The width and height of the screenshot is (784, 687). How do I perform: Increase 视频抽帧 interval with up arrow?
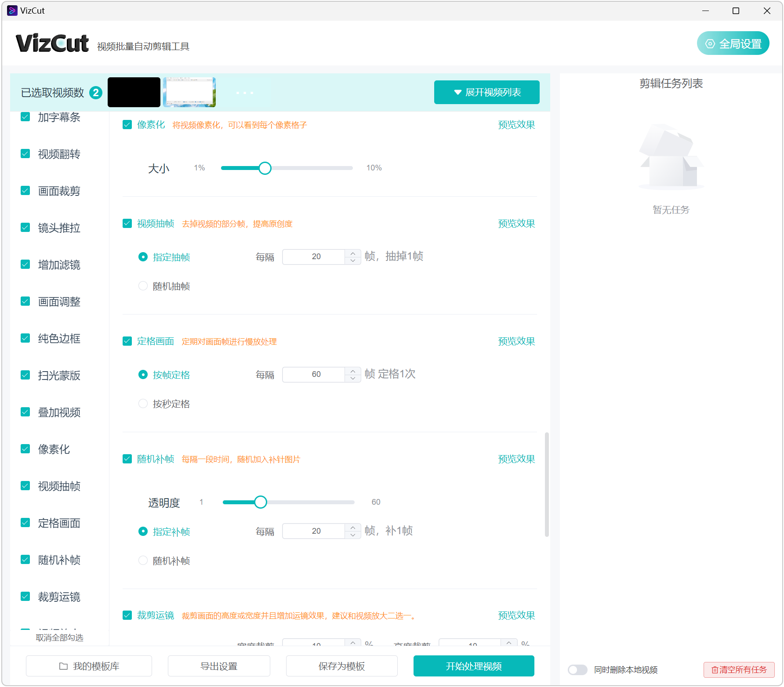[353, 253]
